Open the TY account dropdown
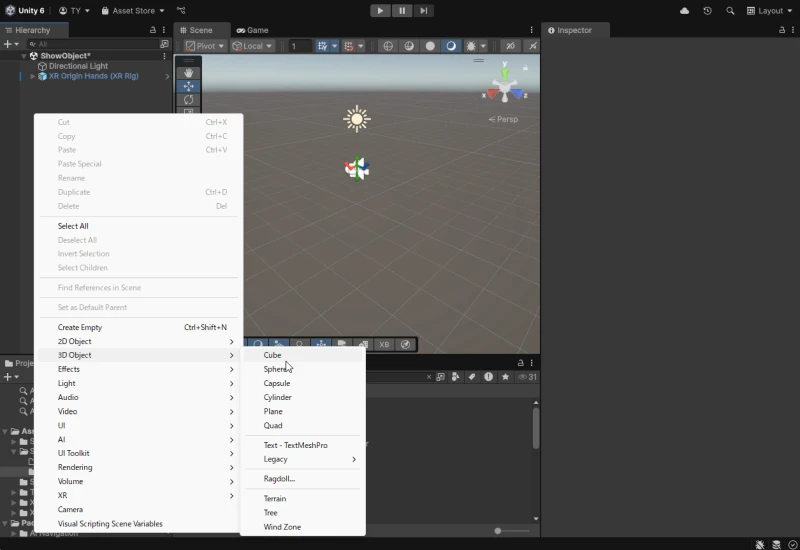This screenshot has width=800, height=550. click(74, 11)
